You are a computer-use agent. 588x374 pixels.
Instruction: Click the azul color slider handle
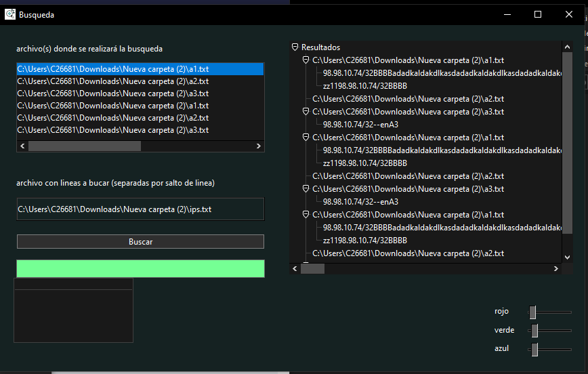534,349
